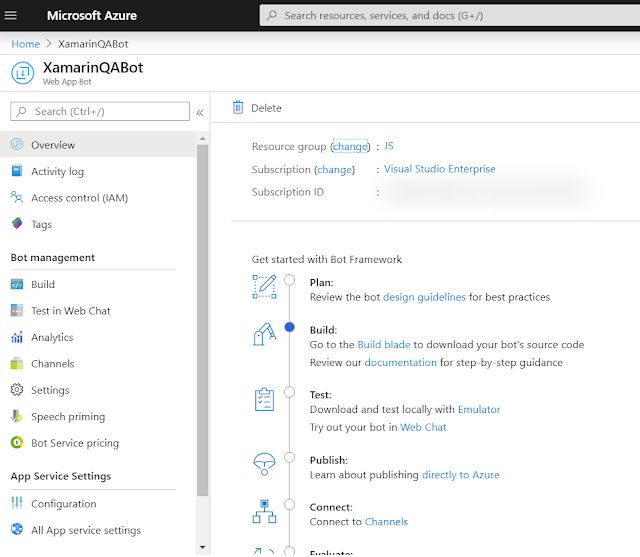Viewport: 640px width, 557px height.
Task: Click the Microsoft Azure title
Action: click(x=92, y=16)
